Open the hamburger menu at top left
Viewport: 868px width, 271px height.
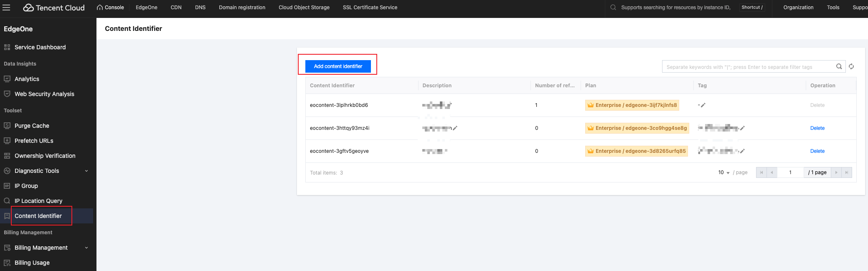[6, 8]
